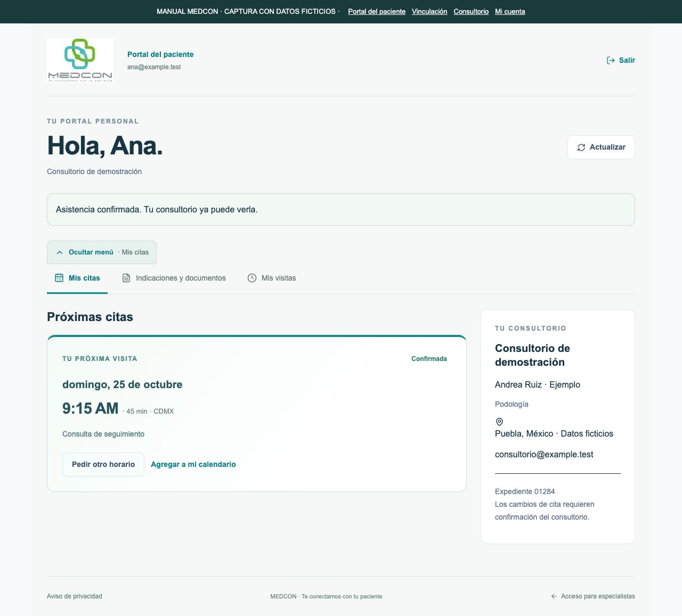The width and height of the screenshot is (682, 616).
Task: Click the email consultorio@example.test
Action: (544, 455)
